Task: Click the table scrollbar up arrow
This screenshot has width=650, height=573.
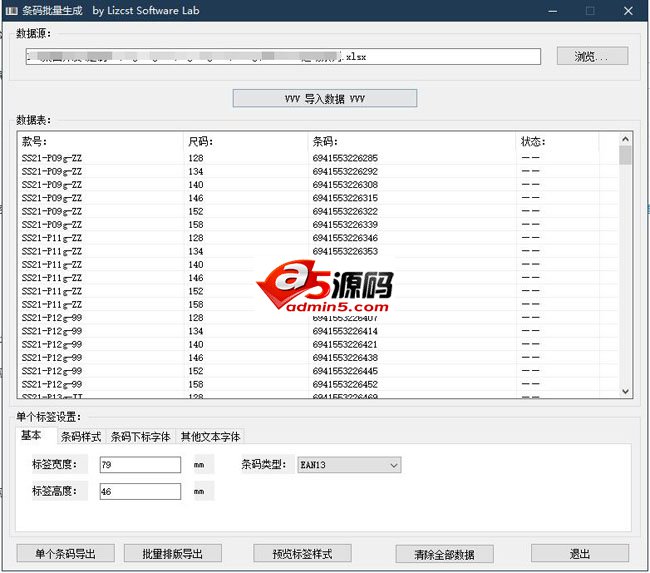Action: pos(625,139)
